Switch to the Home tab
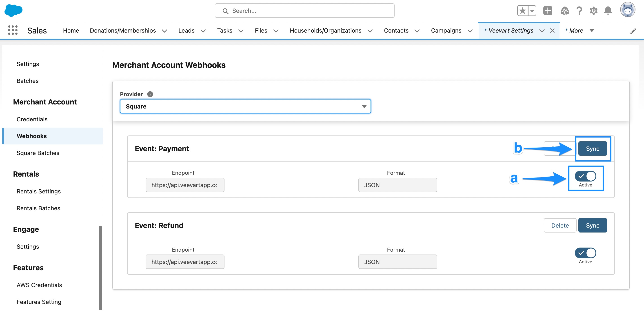The image size is (644, 319). pos(71,31)
